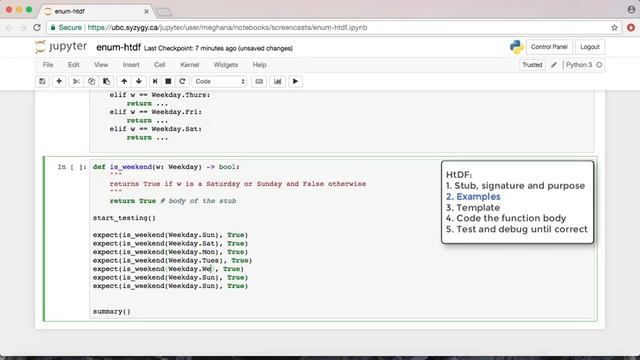
Task: Click the Weekday.Sat expect line
Action: 170,243
